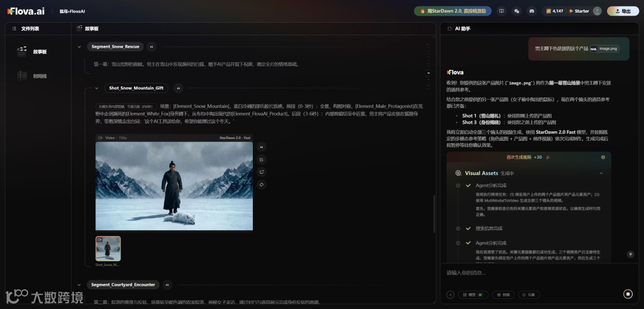
Task: Click the Video 720p label above preview
Action: pyautogui.click(x=112, y=138)
